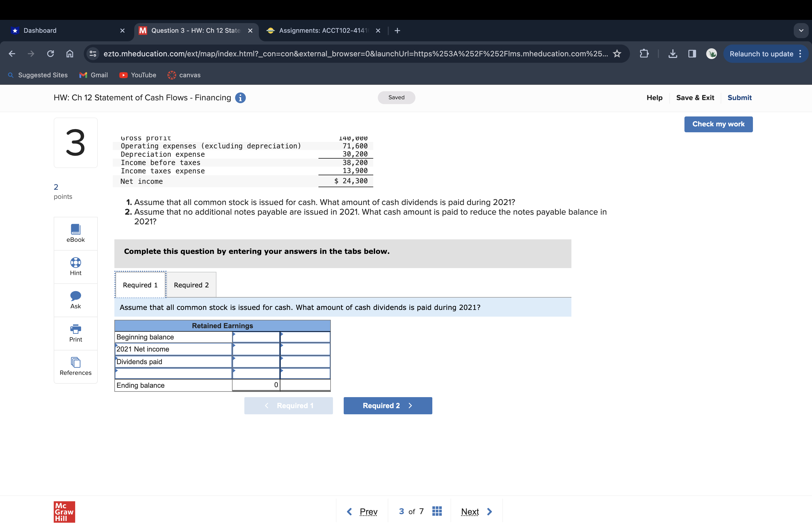This screenshot has height=527, width=812.
Task: Open dropdown on Dividends paid row
Action: coord(173,362)
